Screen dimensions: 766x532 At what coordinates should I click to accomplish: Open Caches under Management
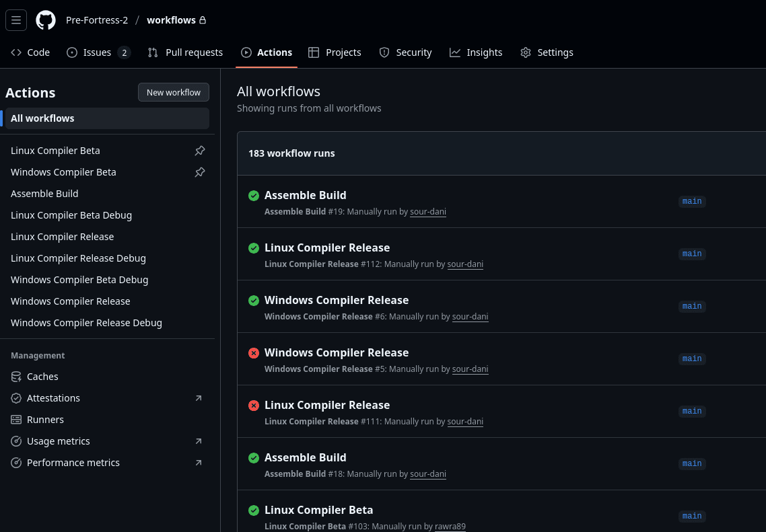click(42, 377)
